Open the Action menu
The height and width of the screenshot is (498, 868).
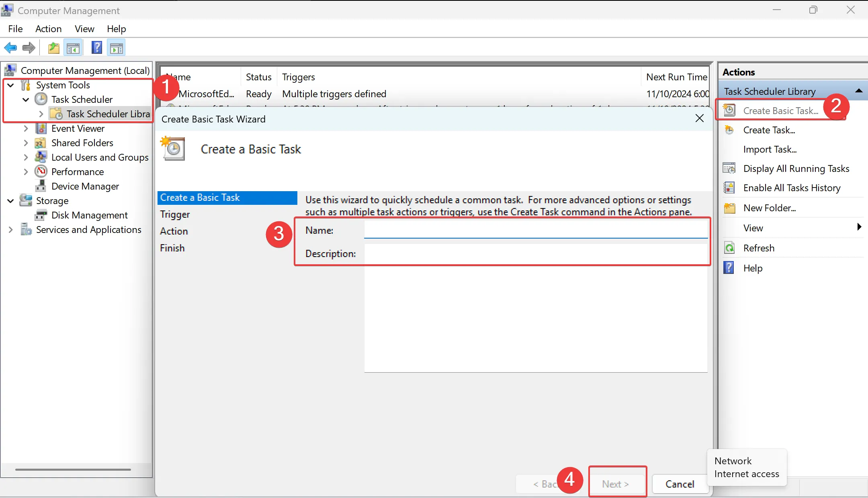tap(48, 29)
